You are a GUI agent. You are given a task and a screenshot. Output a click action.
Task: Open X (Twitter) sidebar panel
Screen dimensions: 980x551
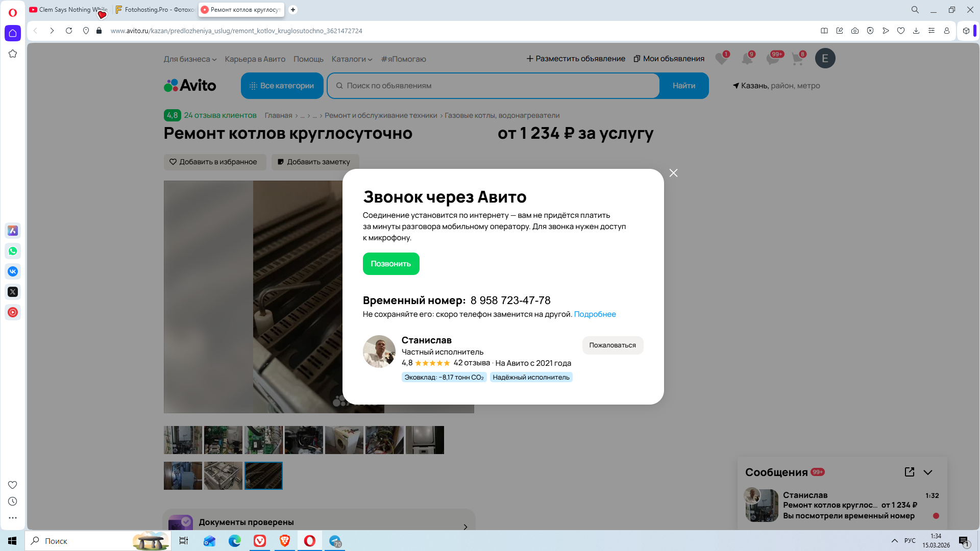tap(13, 292)
